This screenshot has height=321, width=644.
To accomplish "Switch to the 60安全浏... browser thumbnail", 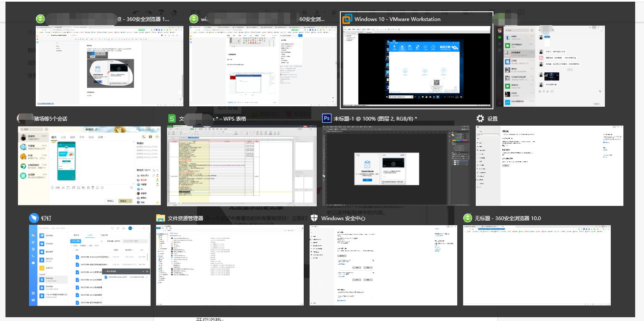I will [263, 66].
